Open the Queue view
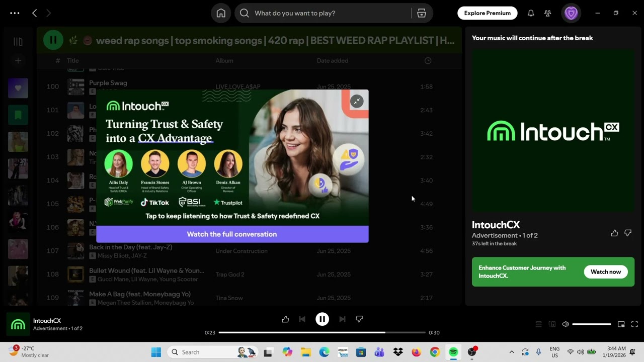644x362 pixels. [538, 324]
